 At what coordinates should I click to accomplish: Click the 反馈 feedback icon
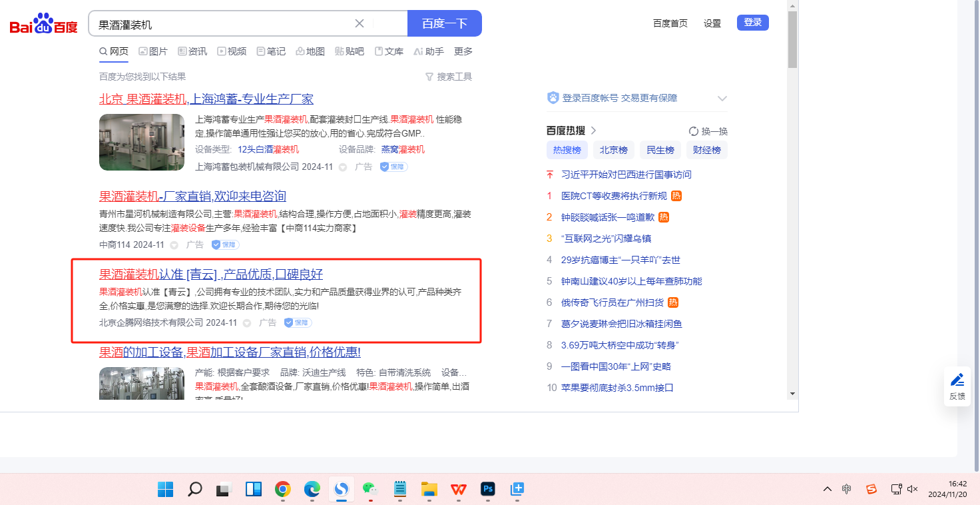click(x=957, y=386)
